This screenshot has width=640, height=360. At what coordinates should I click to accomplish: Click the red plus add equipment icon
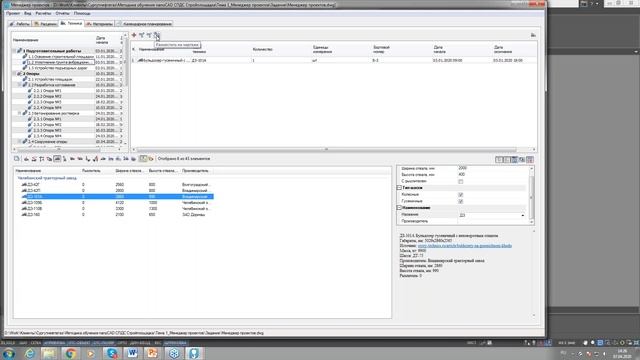click(x=134, y=35)
